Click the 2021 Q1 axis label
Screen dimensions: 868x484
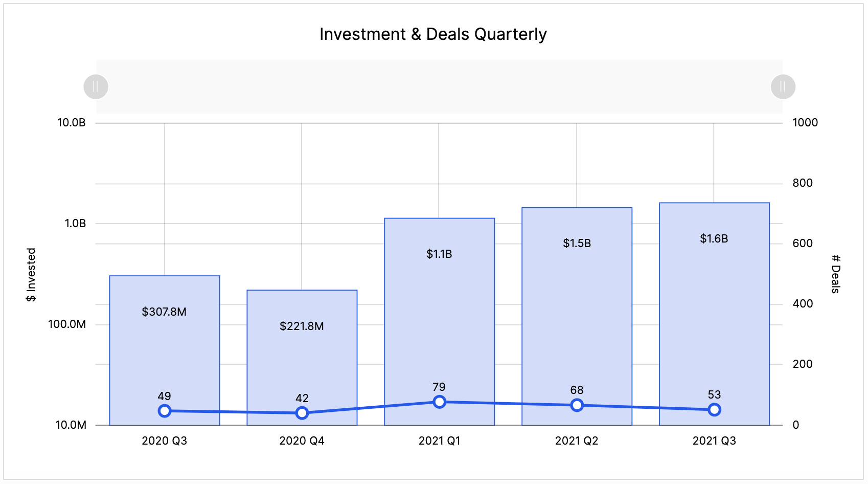coord(439,441)
